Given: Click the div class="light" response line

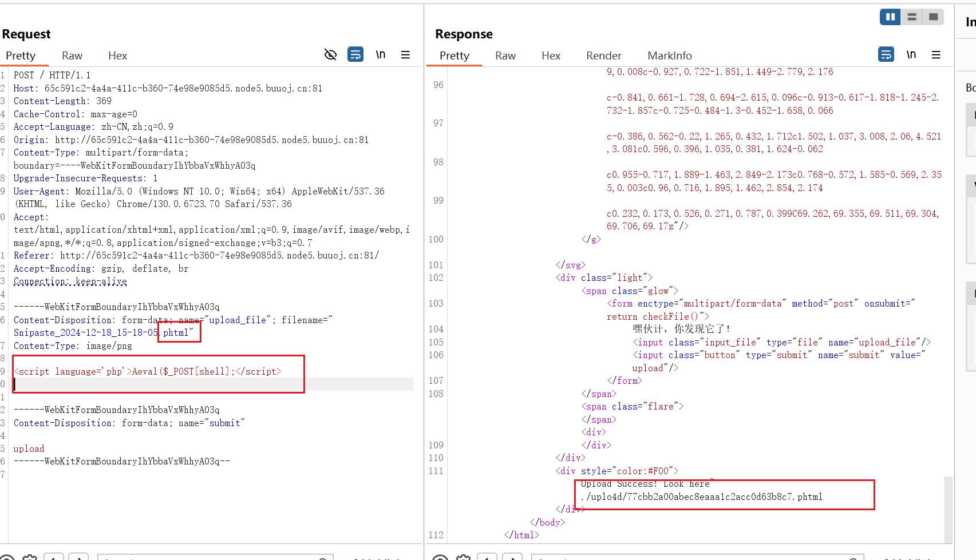Looking at the screenshot, I should coord(604,278).
